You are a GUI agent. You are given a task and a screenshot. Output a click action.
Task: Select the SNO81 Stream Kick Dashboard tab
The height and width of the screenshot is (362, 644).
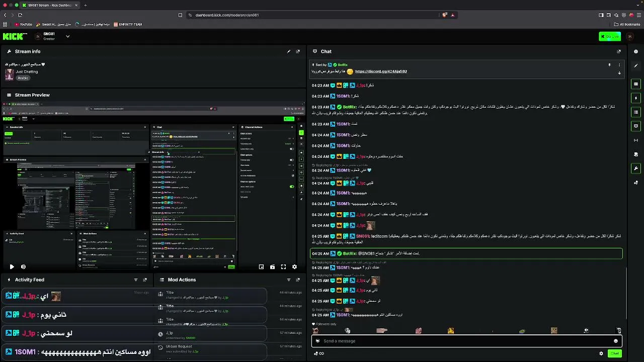point(50,5)
